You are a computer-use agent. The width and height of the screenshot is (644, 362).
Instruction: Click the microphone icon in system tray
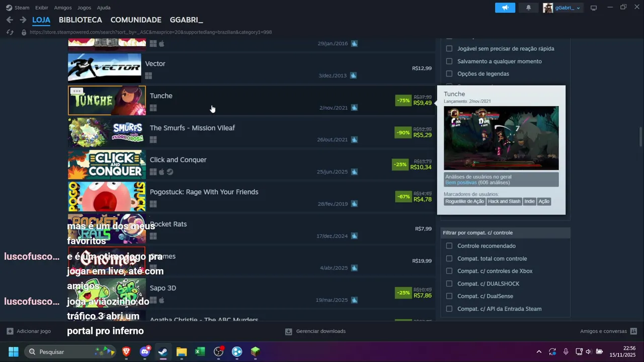(x=566, y=351)
